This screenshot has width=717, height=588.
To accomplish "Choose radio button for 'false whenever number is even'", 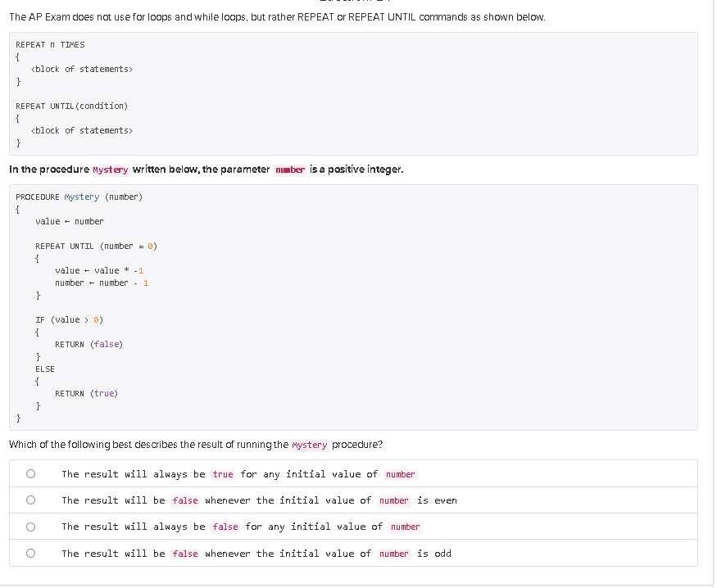I will click(30, 500).
